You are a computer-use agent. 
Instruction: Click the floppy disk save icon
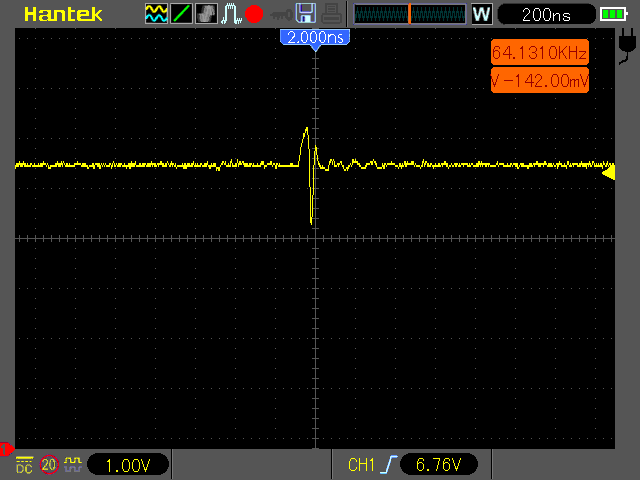point(305,13)
